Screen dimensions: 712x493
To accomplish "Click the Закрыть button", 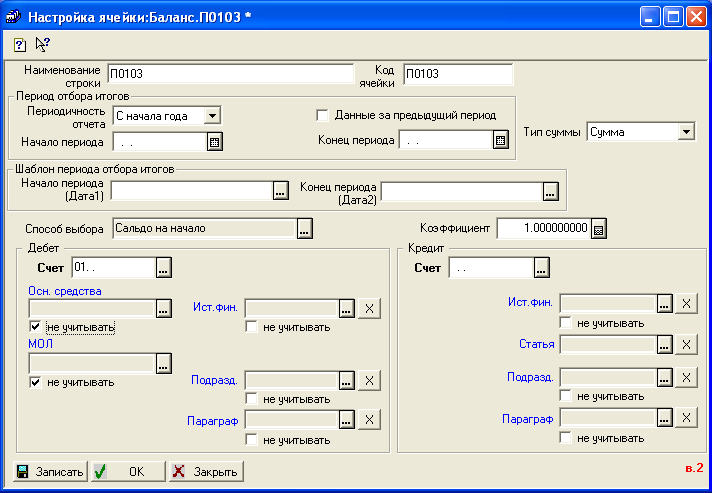I will (206, 472).
